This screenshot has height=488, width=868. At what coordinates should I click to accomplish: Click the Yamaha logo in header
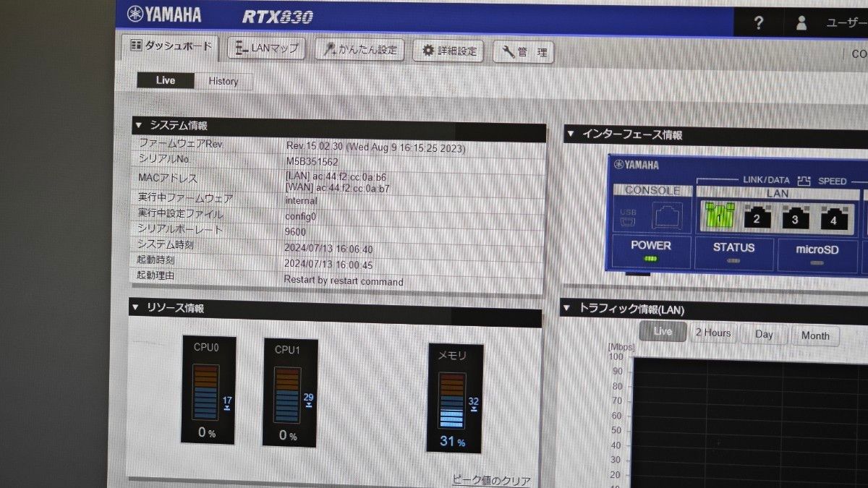[164, 14]
